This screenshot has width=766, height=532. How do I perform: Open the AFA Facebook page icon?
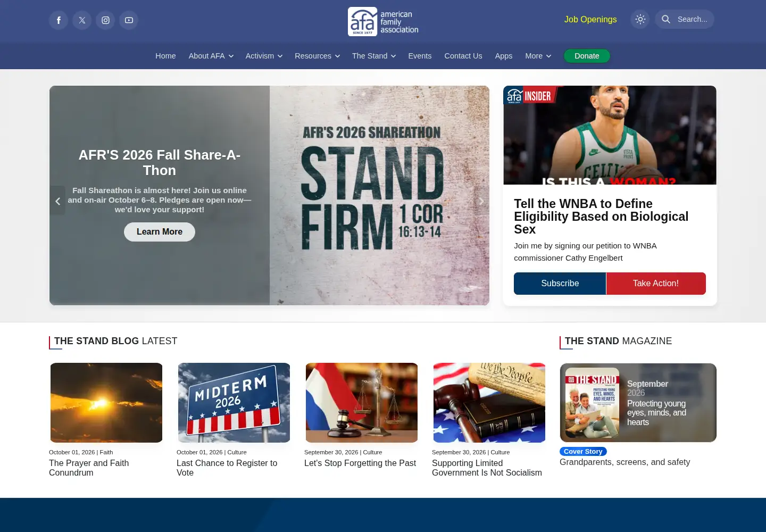point(59,20)
